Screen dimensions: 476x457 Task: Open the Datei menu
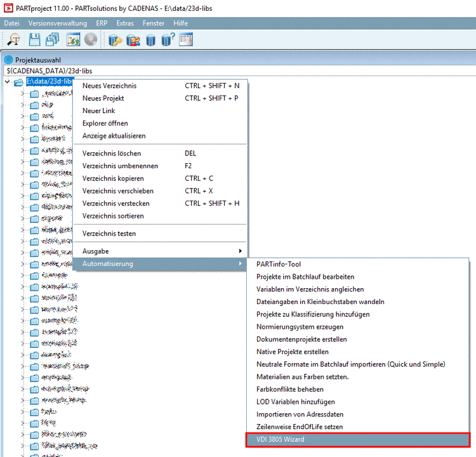click(x=11, y=23)
